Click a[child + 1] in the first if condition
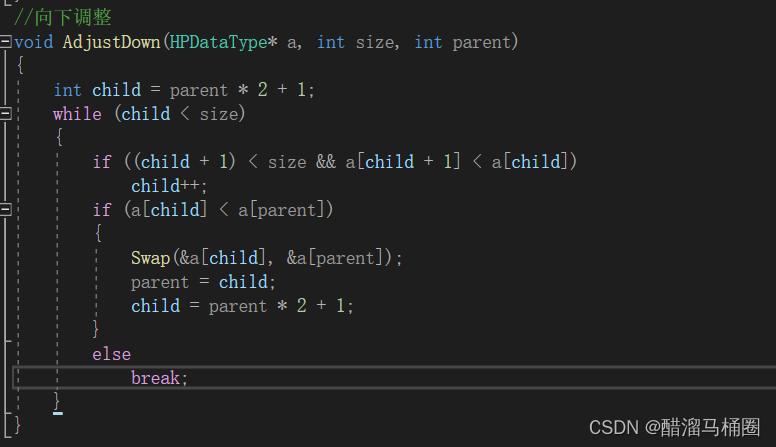776x447 pixels. coord(403,162)
